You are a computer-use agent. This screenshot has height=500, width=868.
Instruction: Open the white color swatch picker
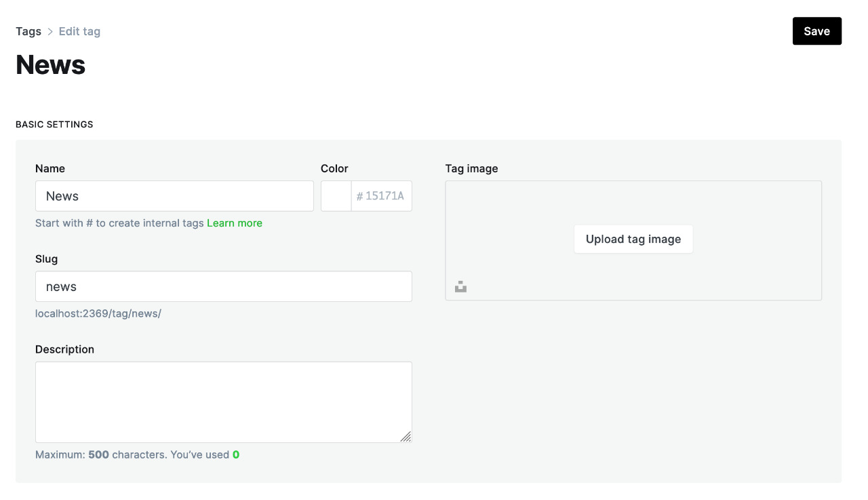tap(336, 196)
